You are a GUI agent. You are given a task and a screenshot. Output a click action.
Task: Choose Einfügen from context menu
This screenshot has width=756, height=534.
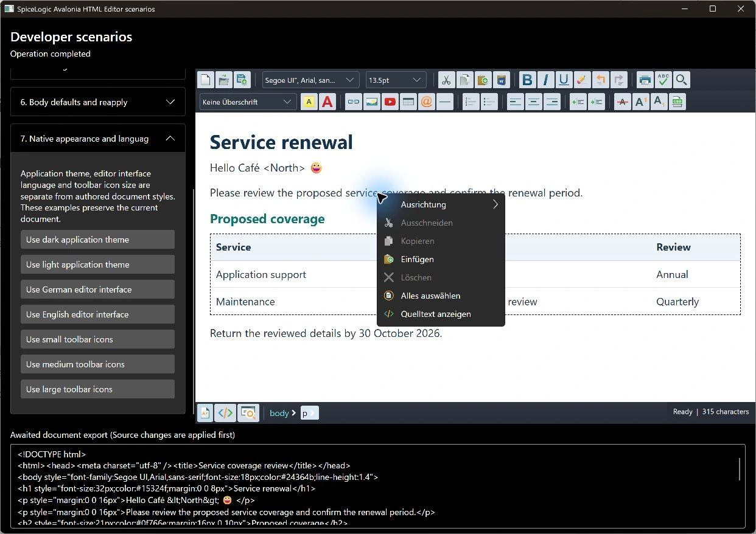tap(441, 259)
